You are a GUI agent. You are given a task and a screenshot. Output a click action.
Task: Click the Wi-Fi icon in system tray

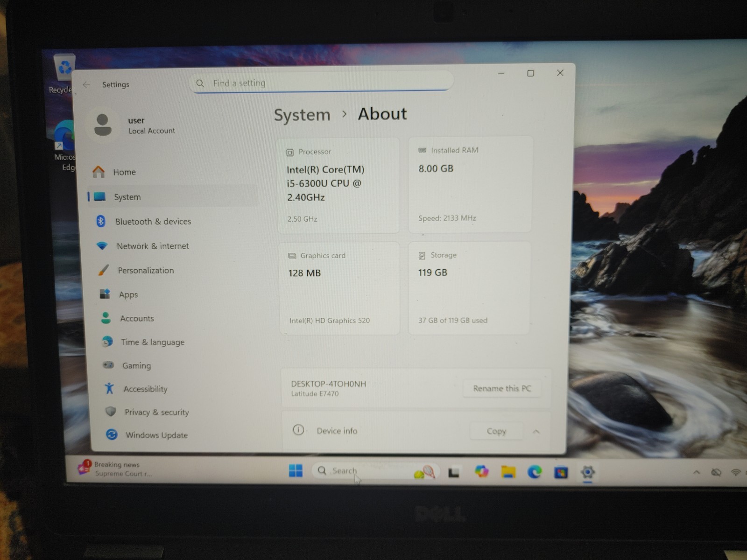point(736,472)
